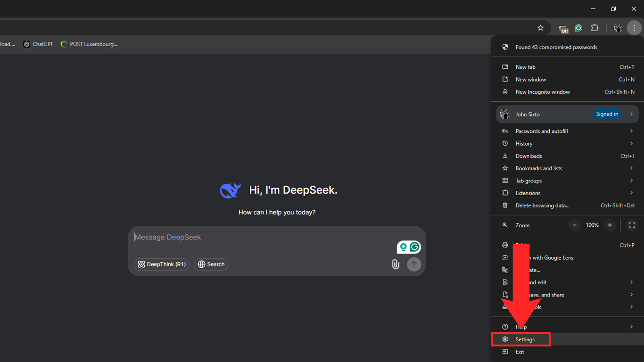The height and width of the screenshot is (362, 644).
Task: Open the Grammarly extension icon
Action: click(578, 28)
